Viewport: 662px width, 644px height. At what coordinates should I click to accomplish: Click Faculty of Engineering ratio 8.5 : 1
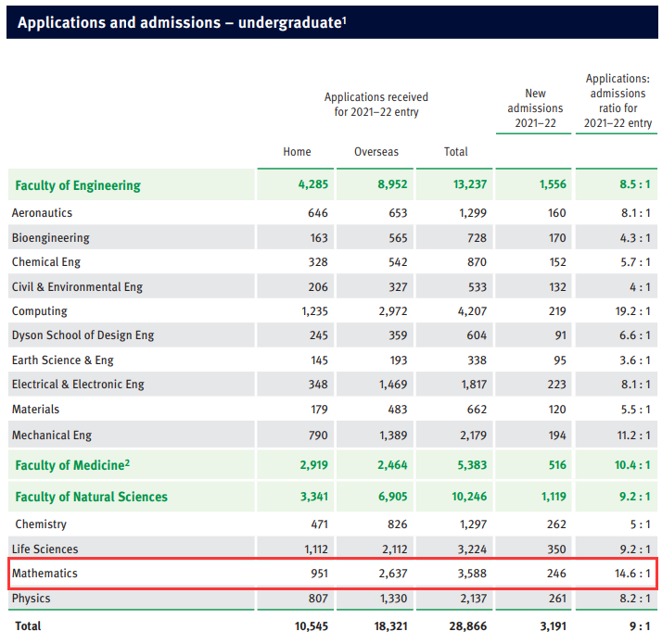(x=634, y=184)
